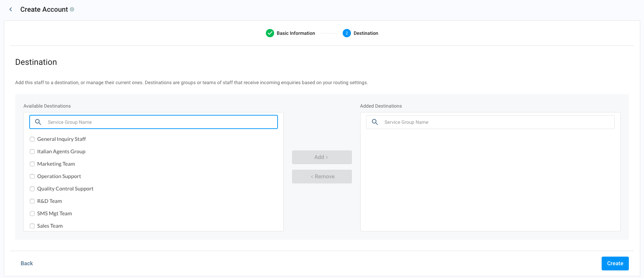Focus the Added Destinations search field

490,122
